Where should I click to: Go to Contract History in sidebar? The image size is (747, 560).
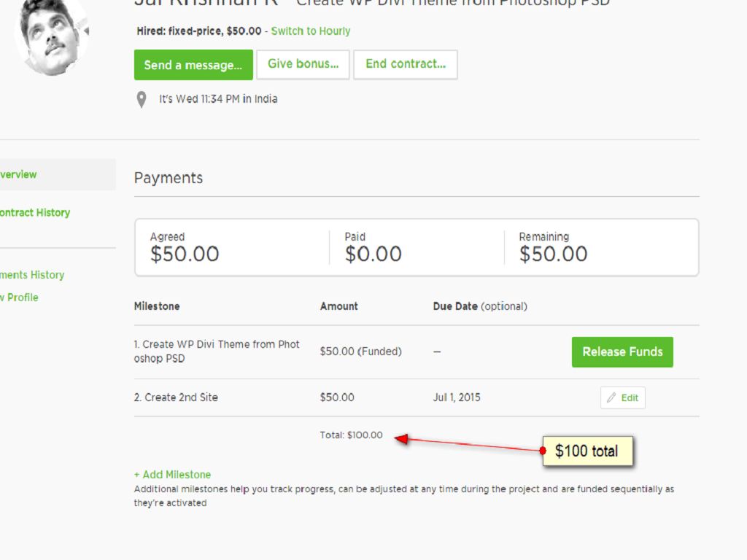(x=35, y=213)
